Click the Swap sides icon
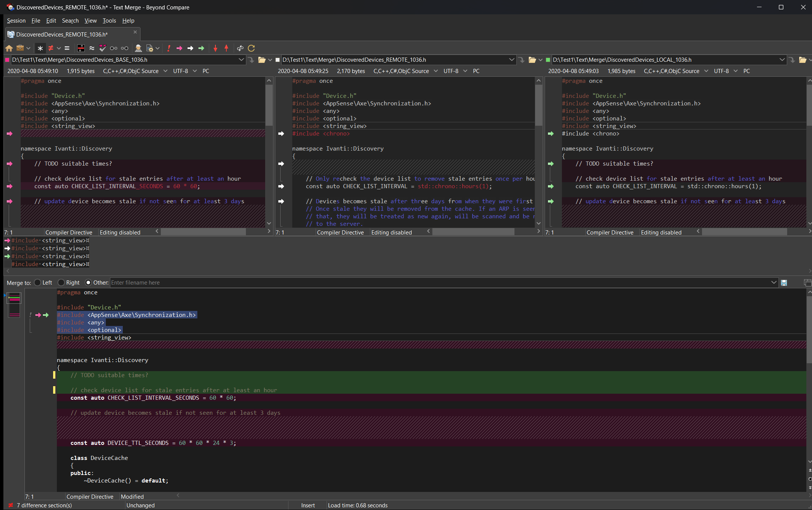The width and height of the screenshot is (812, 510). click(240, 48)
